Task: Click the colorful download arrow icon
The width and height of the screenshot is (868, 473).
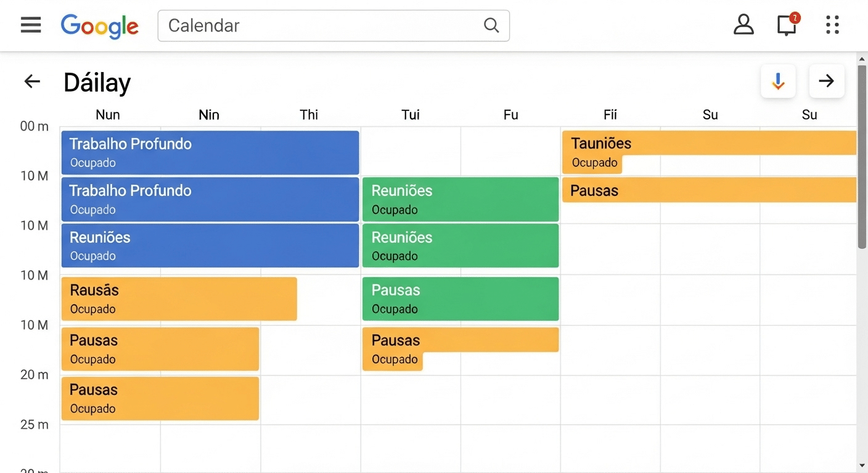Action: pyautogui.click(x=777, y=81)
